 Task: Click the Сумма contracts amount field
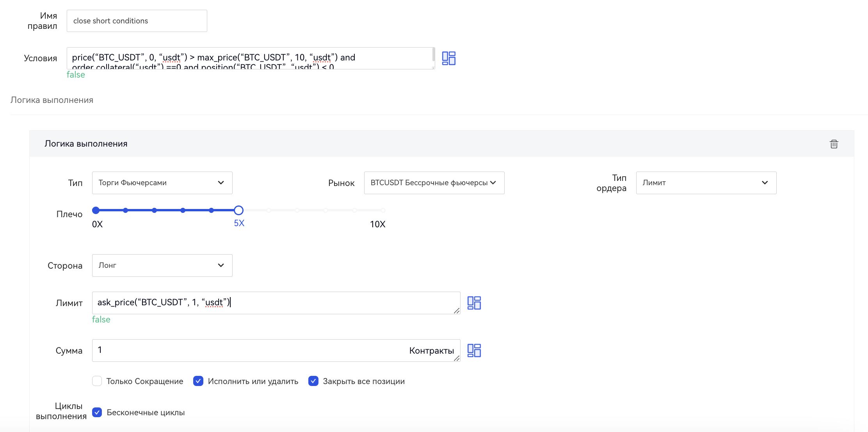(250, 351)
